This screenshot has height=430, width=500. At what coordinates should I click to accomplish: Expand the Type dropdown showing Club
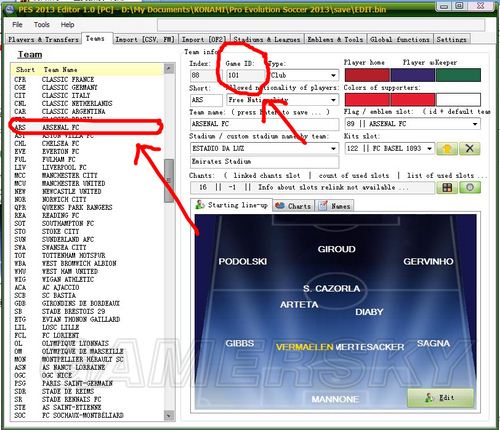[304, 75]
